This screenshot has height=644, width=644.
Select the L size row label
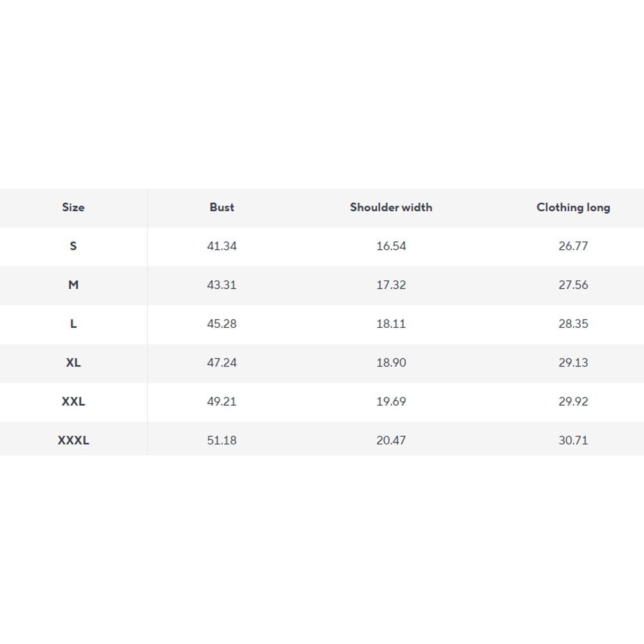click(x=73, y=324)
